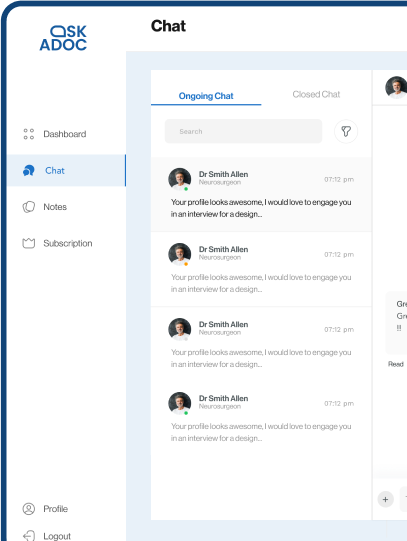Screen dimensions: 407x541
Task: Click the Profile user icon
Action: click(29, 509)
